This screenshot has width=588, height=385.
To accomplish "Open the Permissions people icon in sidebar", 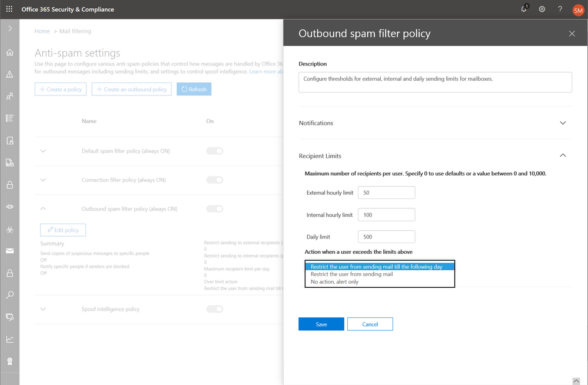I will (x=10, y=96).
